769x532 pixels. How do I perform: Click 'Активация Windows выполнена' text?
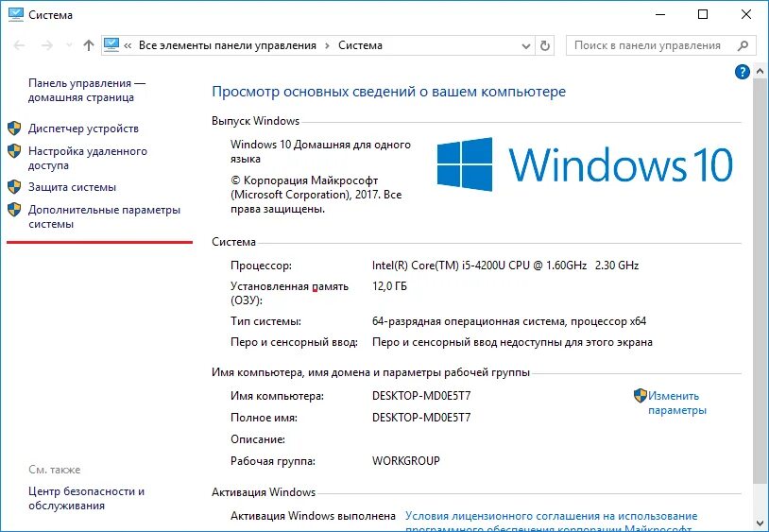pyautogui.click(x=313, y=516)
